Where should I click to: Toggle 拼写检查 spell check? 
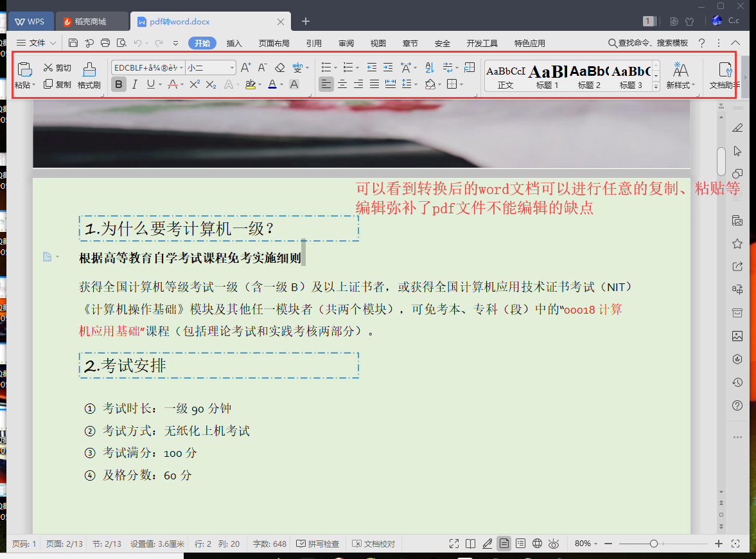pos(318,544)
